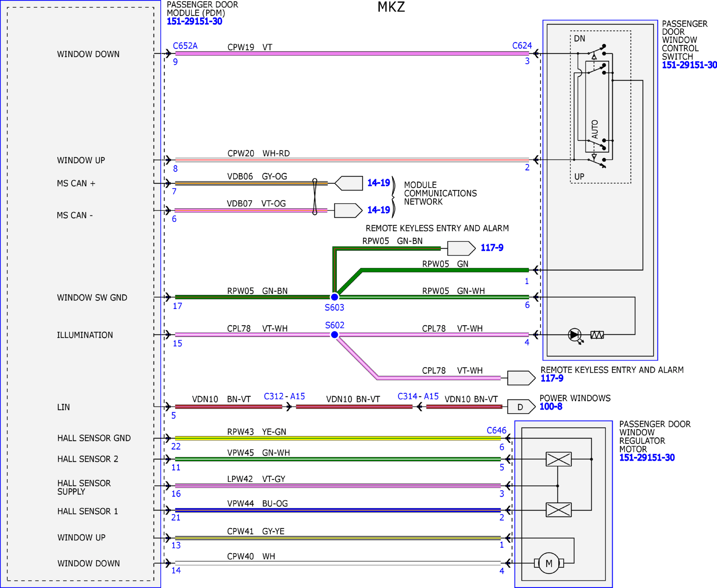The height and width of the screenshot is (588, 717).
Task: Click the HALL SENSOR SUPPLY label
Action: tap(84, 487)
